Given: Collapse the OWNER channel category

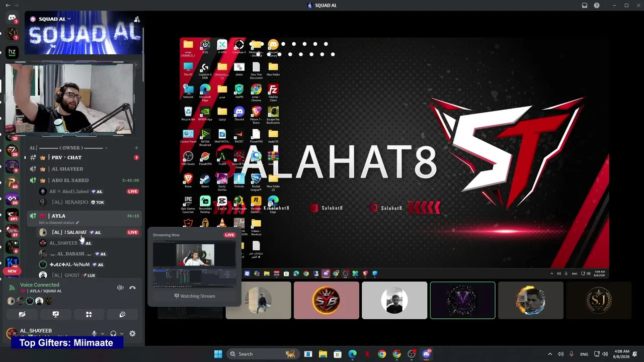Looking at the screenshot, I should pos(71,148).
